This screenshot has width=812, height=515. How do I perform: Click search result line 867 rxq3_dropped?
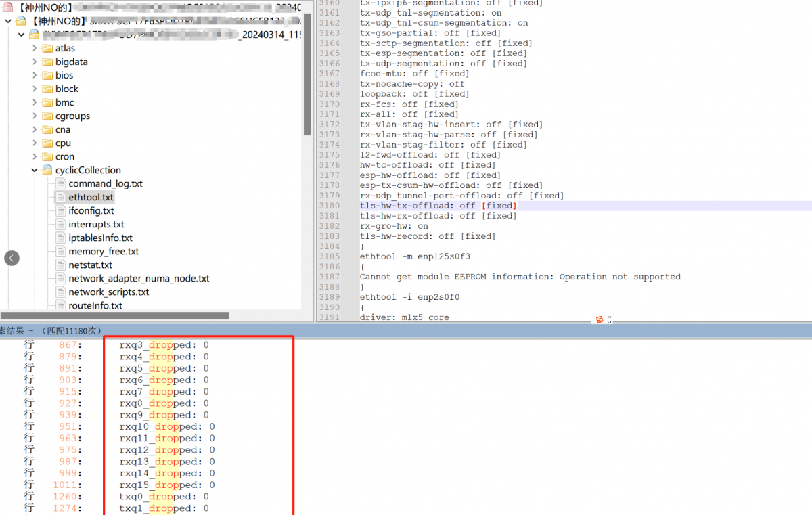point(164,345)
